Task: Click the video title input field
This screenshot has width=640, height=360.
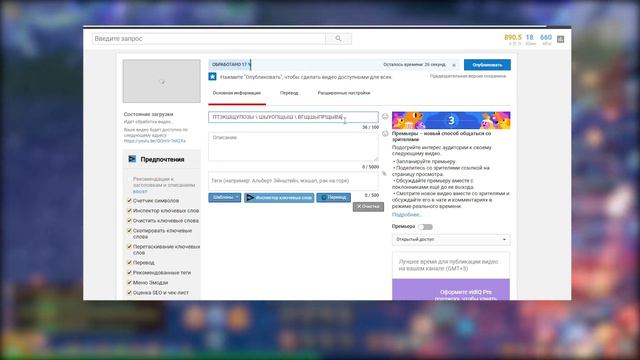Action: click(293, 117)
